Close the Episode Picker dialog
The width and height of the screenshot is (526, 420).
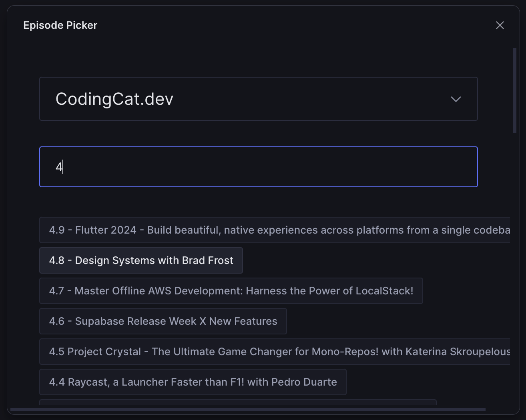coord(500,25)
